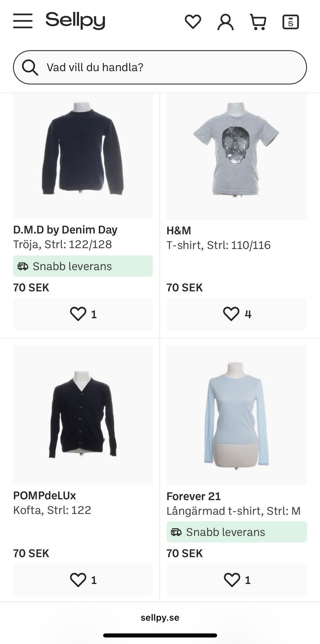Favorite the POMPdeLUx cardigan
320x644 pixels.
(x=83, y=580)
